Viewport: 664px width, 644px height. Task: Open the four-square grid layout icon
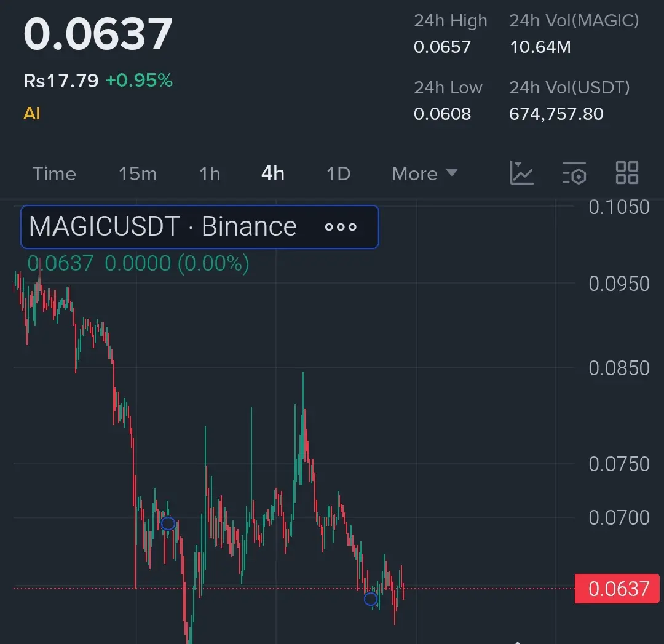pyautogui.click(x=626, y=173)
